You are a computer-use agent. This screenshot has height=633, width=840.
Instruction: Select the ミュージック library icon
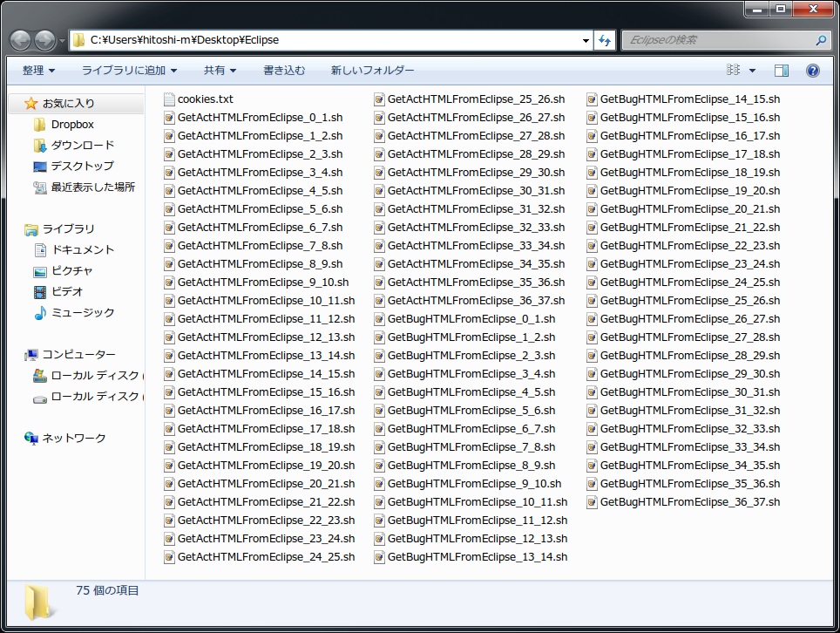[40, 312]
